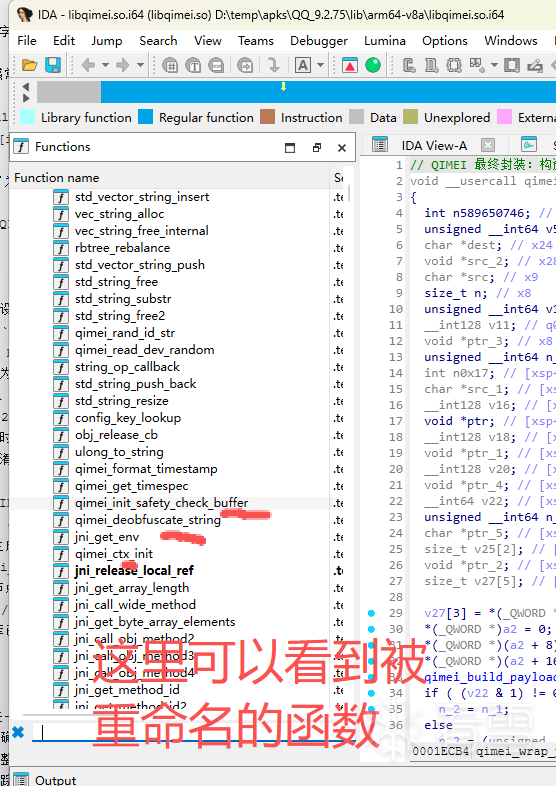
Task: Click the green circle run icon
Action: (373, 65)
